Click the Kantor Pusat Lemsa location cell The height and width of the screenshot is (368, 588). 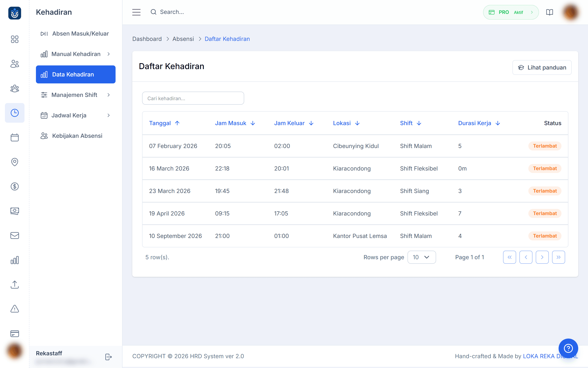pos(360,236)
